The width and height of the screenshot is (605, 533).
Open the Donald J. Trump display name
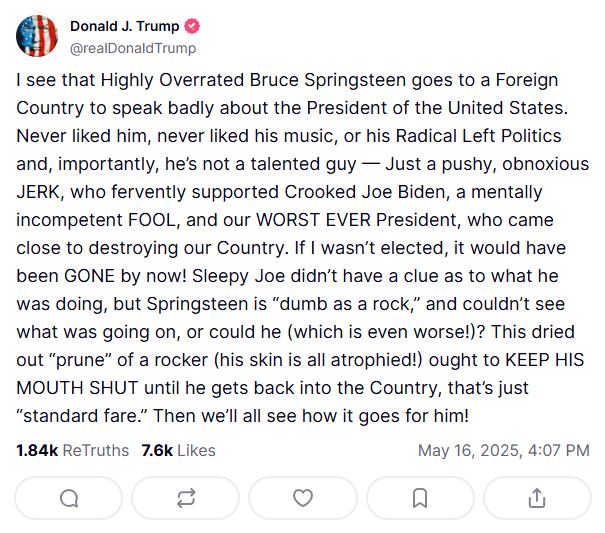(x=125, y=26)
